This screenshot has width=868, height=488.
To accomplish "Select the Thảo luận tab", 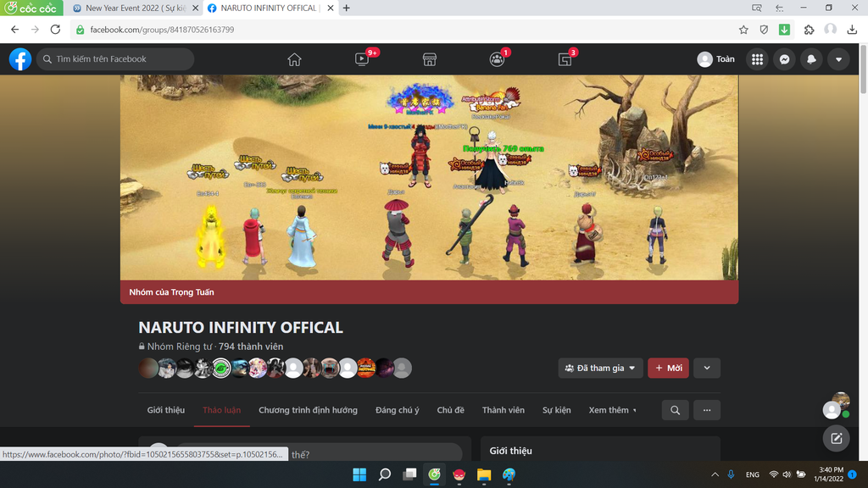I will pyautogui.click(x=221, y=410).
